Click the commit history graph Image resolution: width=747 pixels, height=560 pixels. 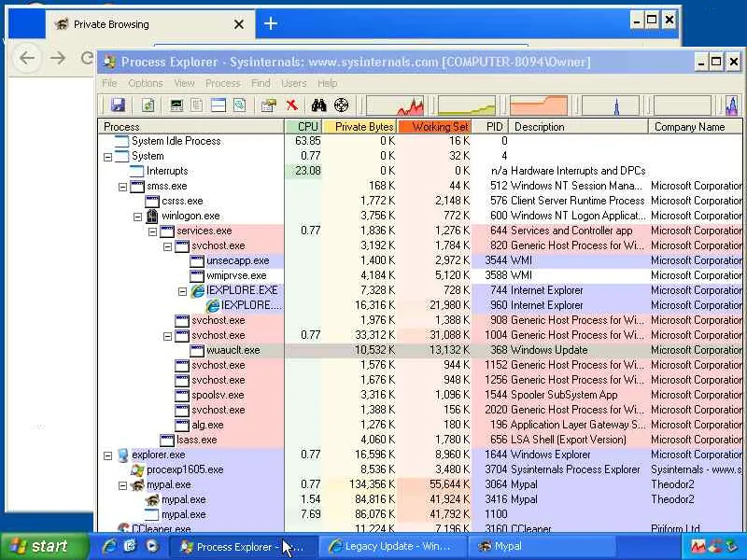pyautogui.click(x=466, y=105)
